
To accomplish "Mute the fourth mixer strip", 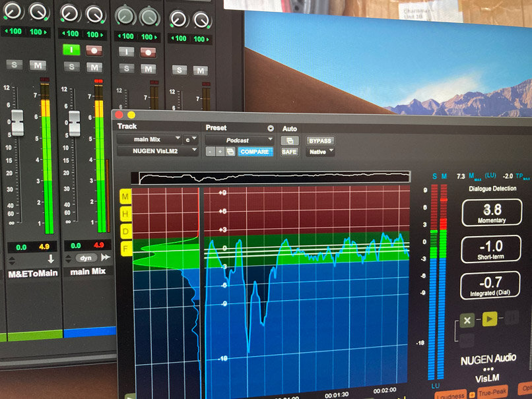I will pyautogui.click(x=201, y=71).
